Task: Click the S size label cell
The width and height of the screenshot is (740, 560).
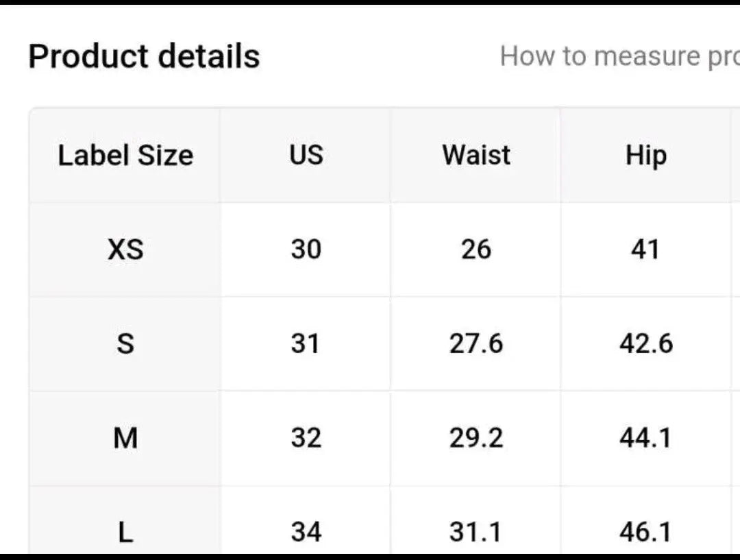Action: pos(125,343)
